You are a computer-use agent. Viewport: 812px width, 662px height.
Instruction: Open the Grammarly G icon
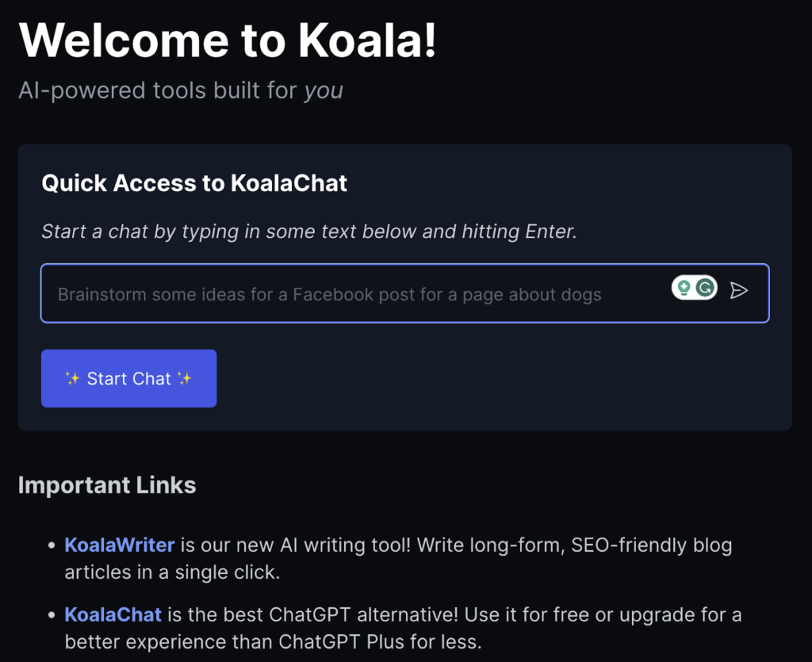(x=705, y=288)
